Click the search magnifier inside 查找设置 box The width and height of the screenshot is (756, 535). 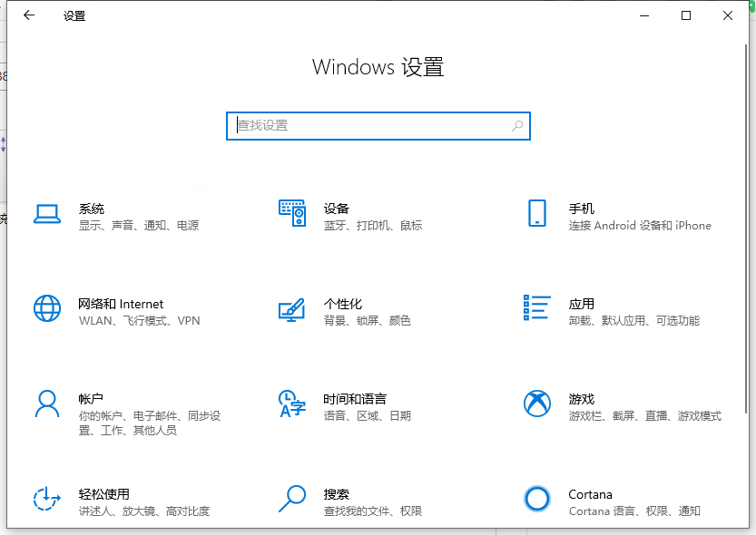515,125
